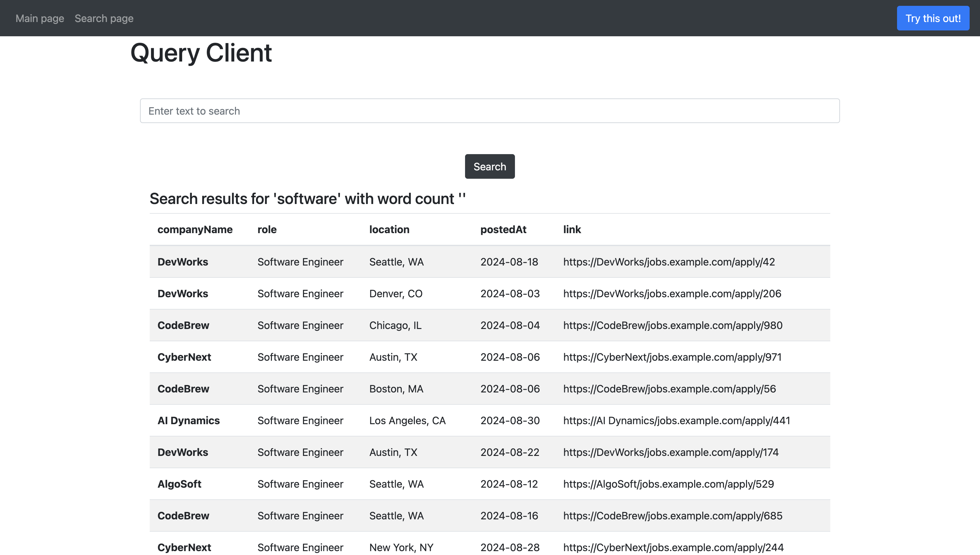Viewport: 980px width, 555px height.
Task: Open the CyberNext apply/971 link
Action: [672, 357]
